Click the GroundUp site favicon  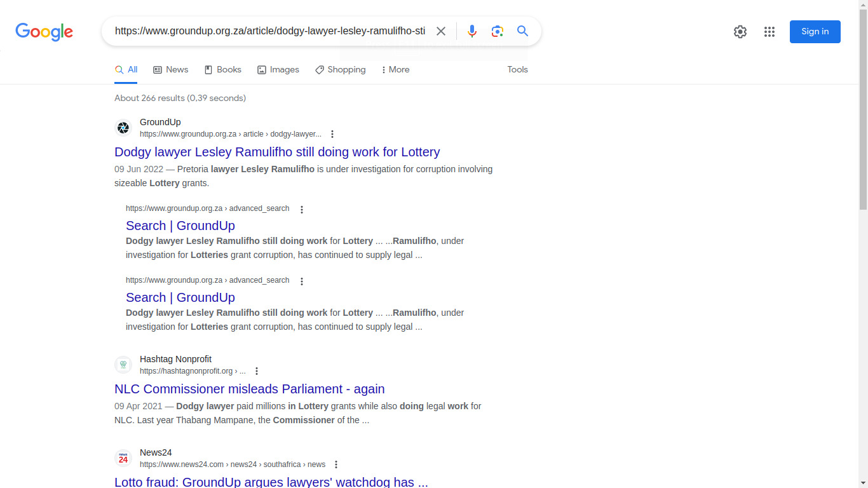click(x=123, y=128)
